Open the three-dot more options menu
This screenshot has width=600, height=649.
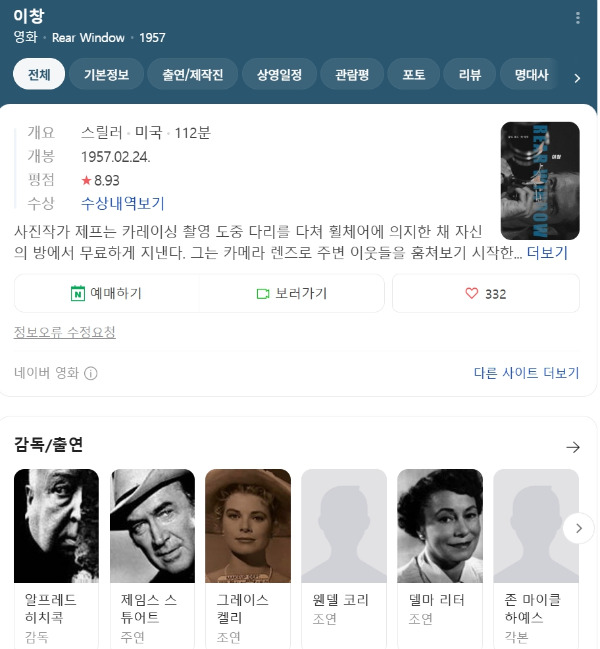point(578,18)
